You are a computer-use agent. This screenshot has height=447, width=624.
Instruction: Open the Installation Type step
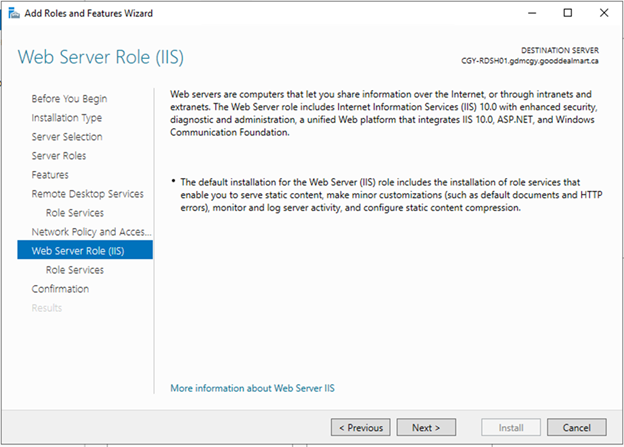(x=66, y=118)
